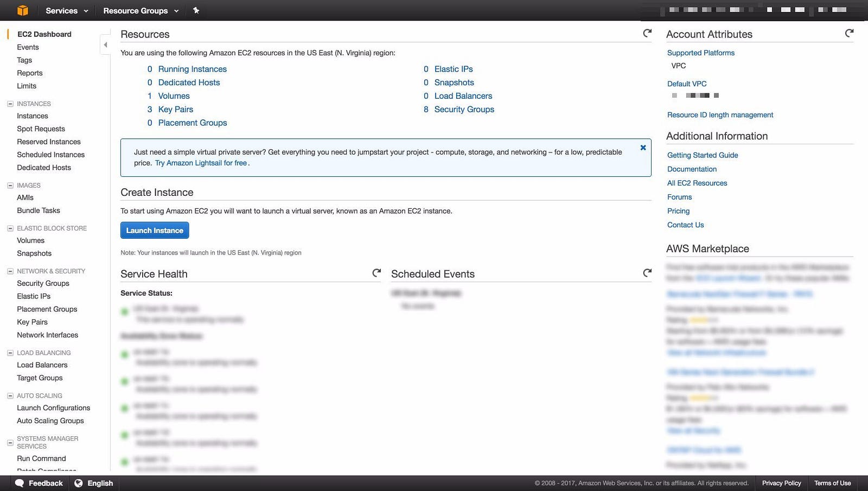The image size is (868, 491).
Task: Open the Terms of Use link
Action: pos(832,483)
